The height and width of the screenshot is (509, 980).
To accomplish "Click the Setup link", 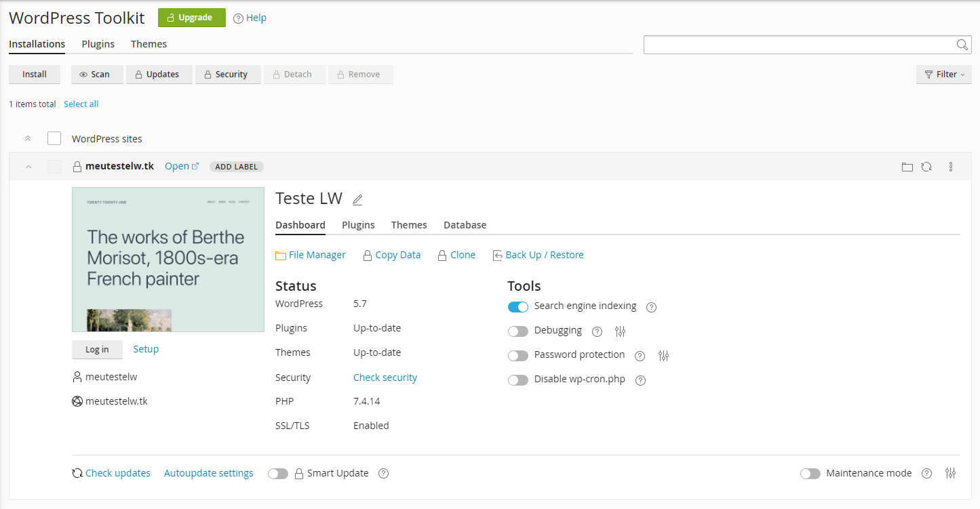I will [146, 349].
